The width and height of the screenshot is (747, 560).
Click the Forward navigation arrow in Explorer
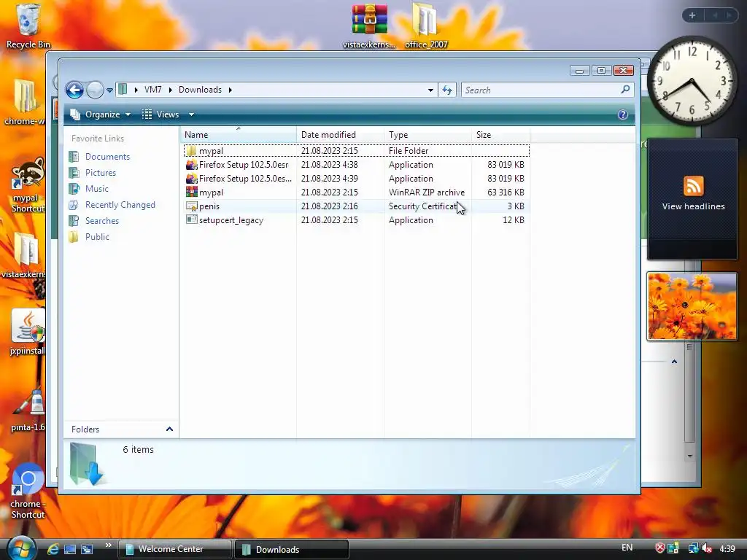click(x=95, y=90)
